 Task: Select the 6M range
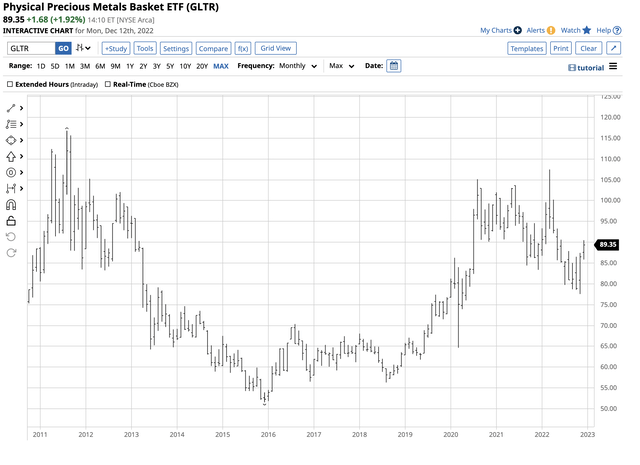coord(100,66)
